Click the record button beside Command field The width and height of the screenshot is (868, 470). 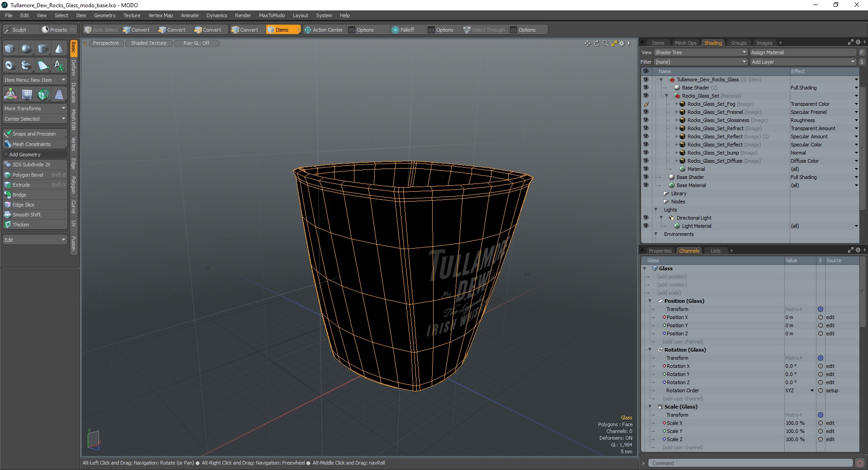click(x=860, y=463)
